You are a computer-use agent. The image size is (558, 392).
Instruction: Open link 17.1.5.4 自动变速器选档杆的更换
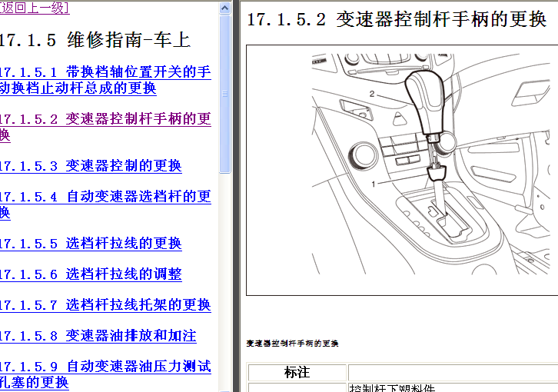tap(105, 204)
